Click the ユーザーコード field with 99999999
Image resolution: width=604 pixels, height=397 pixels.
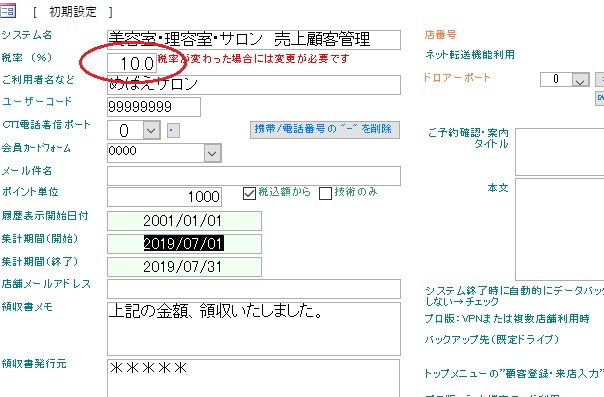click(x=154, y=107)
